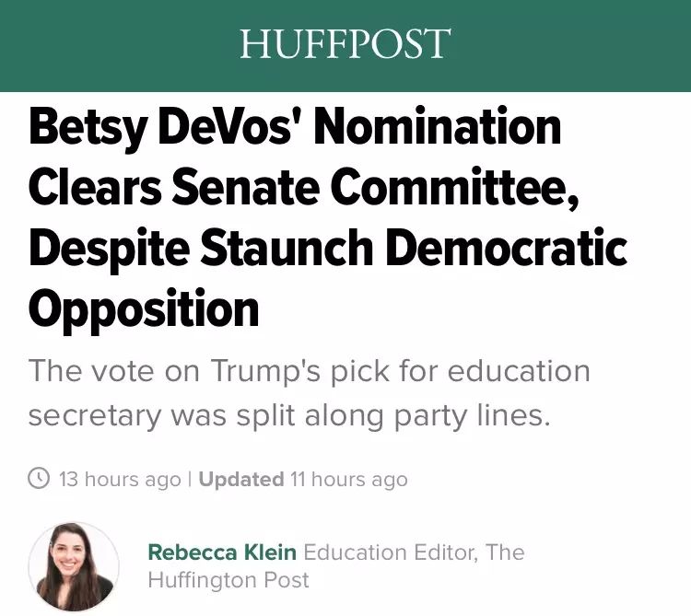Viewport: 691px width, 616px height.
Task: Click the HuffPost logo in header
Action: (x=345, y=44)
